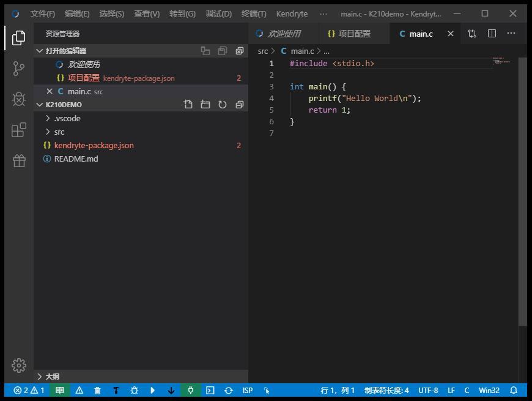Change 制表符长度: 4 indentation setting

click(x=386, y=391)
